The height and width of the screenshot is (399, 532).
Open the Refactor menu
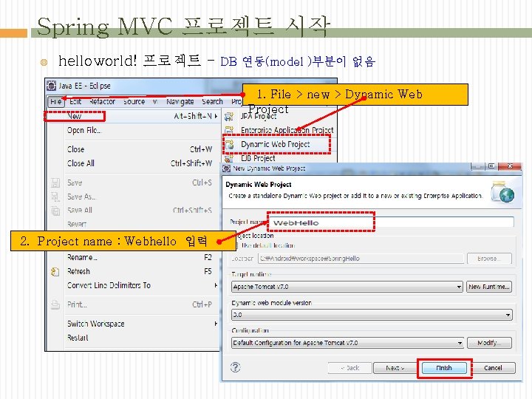pyautogui.click(x=103, y=101)
